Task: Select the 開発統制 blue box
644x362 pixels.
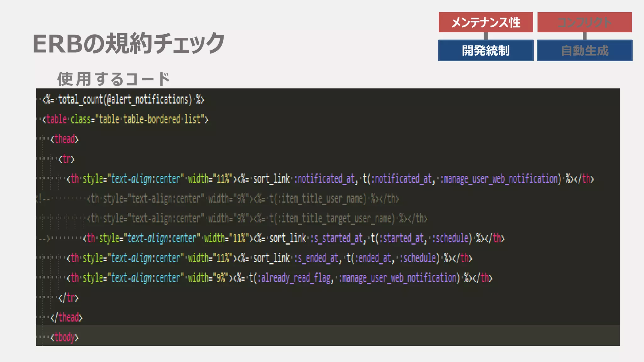Action: pyautogui.click(x=486, y=50)
